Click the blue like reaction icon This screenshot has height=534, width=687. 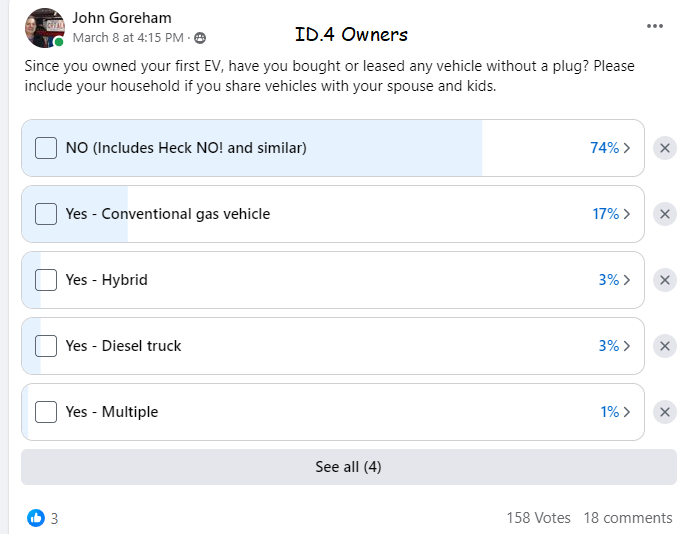point(36,518)
